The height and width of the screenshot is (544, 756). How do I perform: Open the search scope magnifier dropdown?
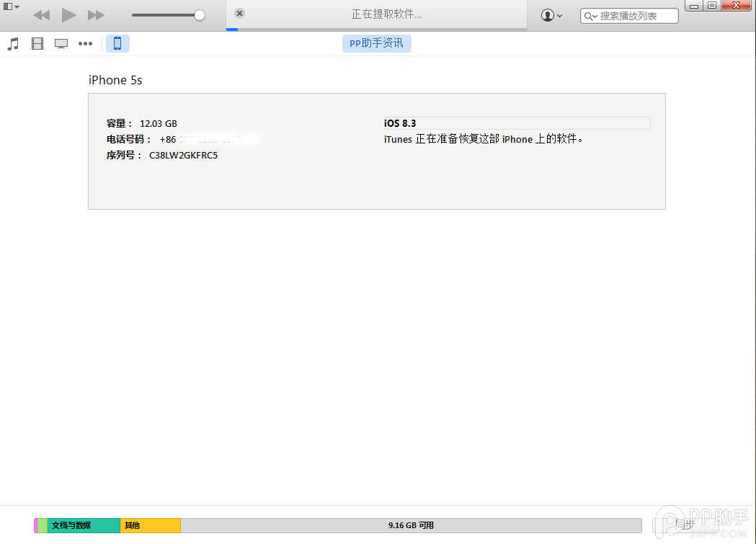(x=592, y=15)
